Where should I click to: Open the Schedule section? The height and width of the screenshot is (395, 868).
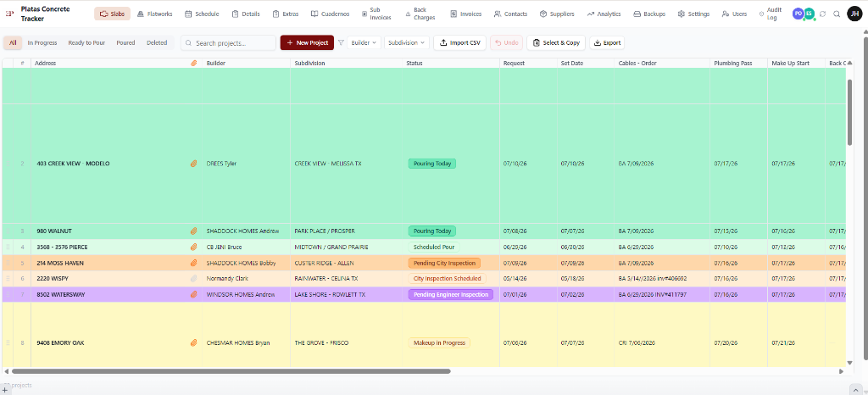click(202, 14)
